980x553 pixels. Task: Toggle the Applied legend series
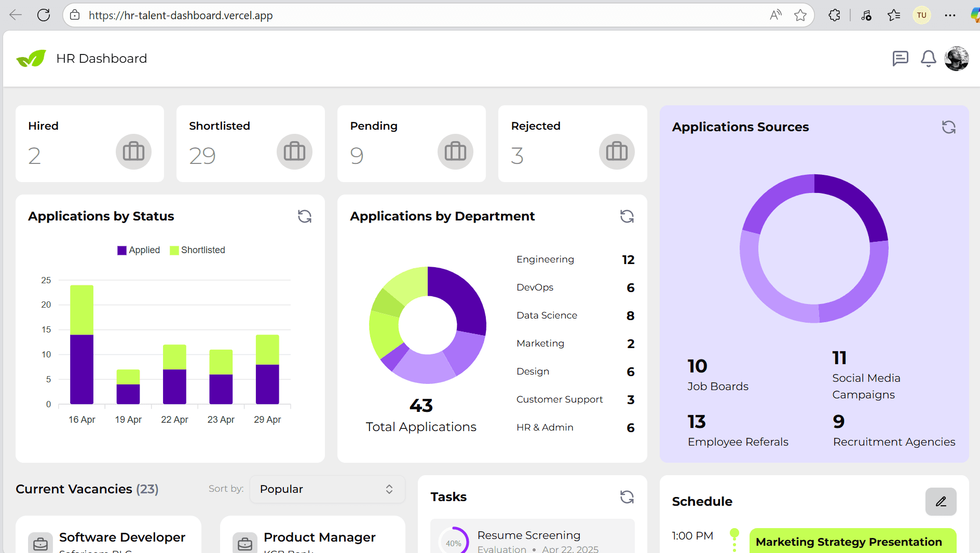click(139, 250)
